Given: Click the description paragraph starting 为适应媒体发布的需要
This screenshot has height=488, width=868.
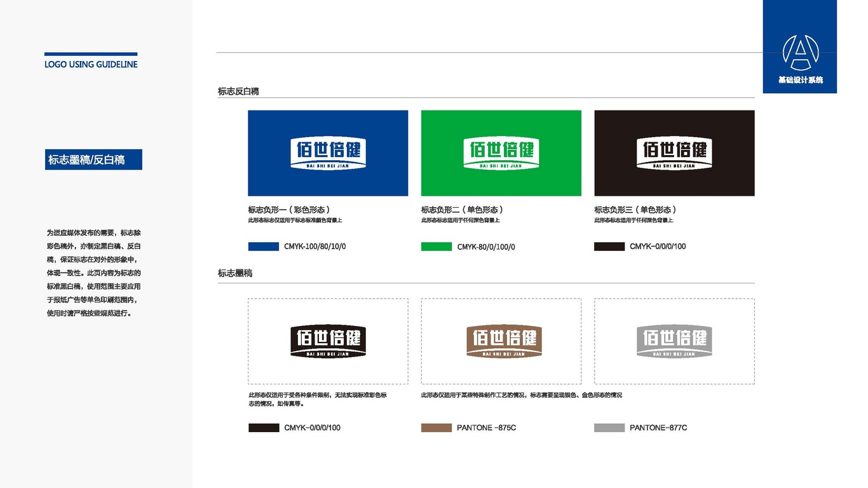Looking at the screenshot, I should tap(93, 273).
